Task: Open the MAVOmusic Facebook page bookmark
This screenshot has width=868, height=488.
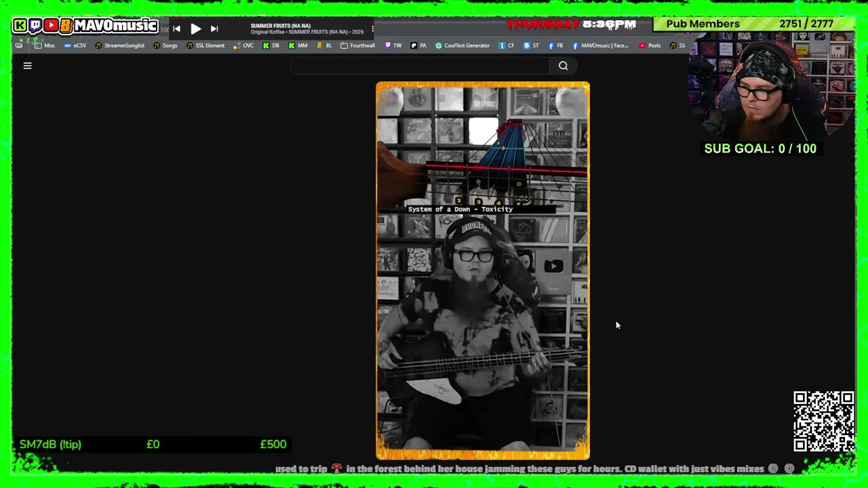Action: (x=600, y=45)
